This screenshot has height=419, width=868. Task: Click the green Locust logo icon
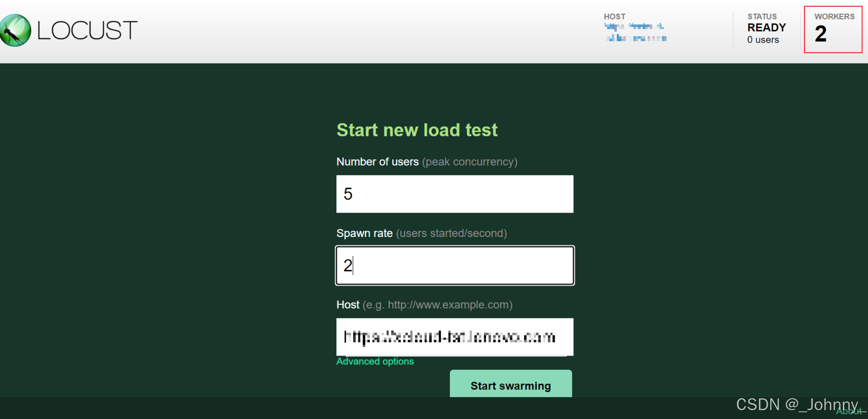coord(15,30)
